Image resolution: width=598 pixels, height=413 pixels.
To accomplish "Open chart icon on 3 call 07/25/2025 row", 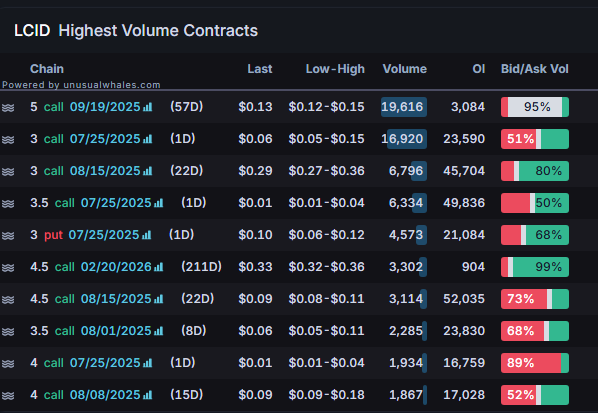I will pyautogui.click(x=148, y=139).
